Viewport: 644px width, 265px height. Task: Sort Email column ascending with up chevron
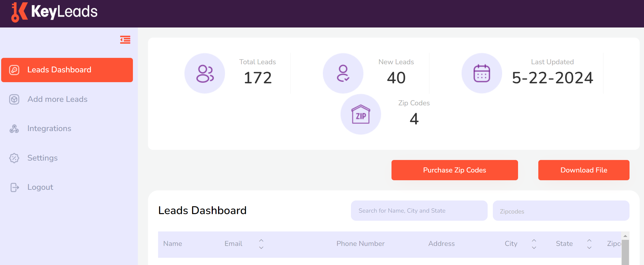coord(261,240)
